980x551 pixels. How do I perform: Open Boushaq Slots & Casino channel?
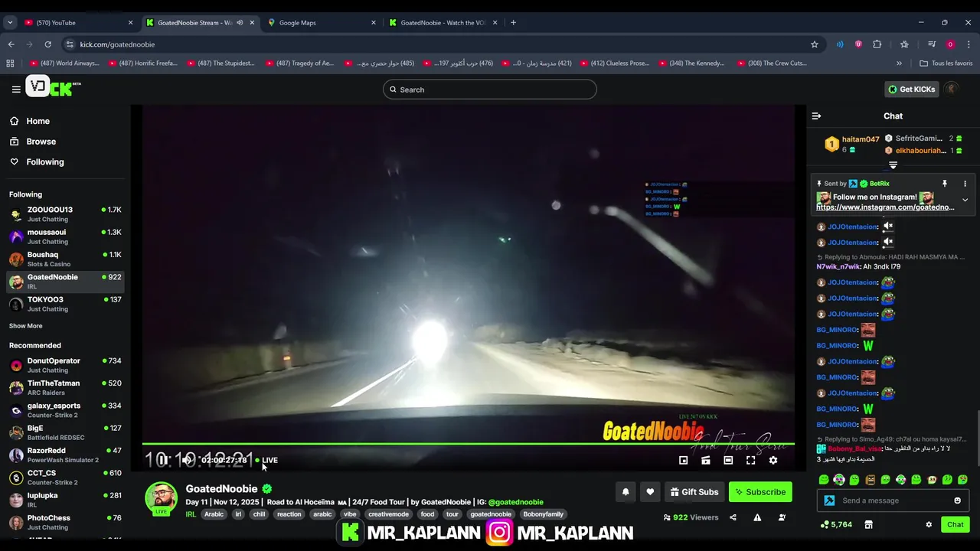point(65,259)
